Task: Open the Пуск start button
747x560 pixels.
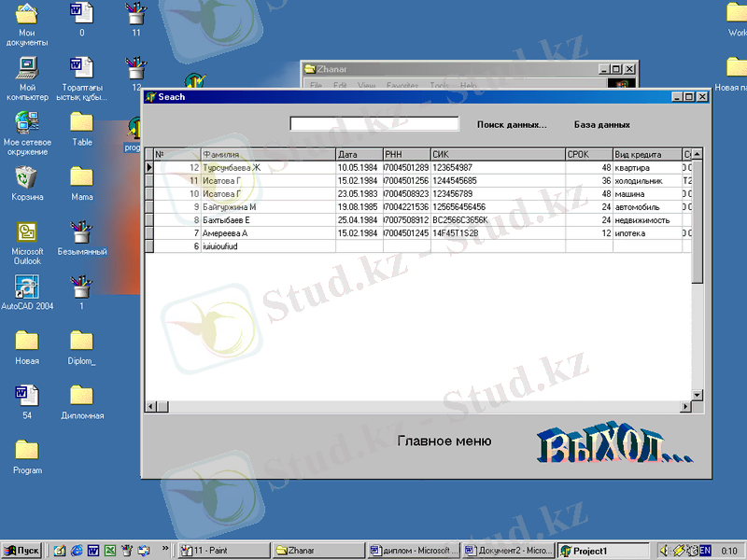Action: tap(21, 551)
